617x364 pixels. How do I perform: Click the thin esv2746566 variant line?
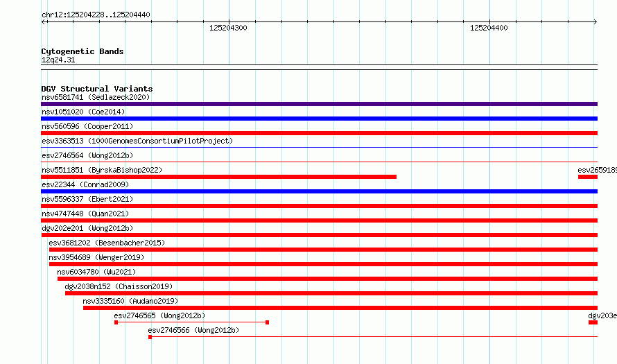373,337
